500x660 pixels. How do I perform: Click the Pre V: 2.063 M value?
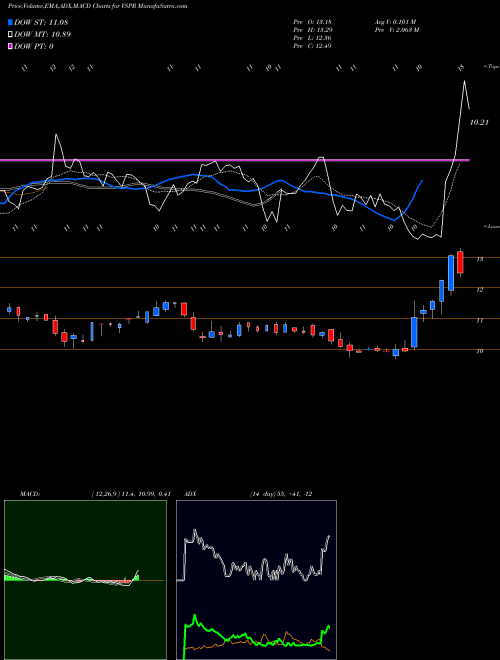(x=396, y=29)
